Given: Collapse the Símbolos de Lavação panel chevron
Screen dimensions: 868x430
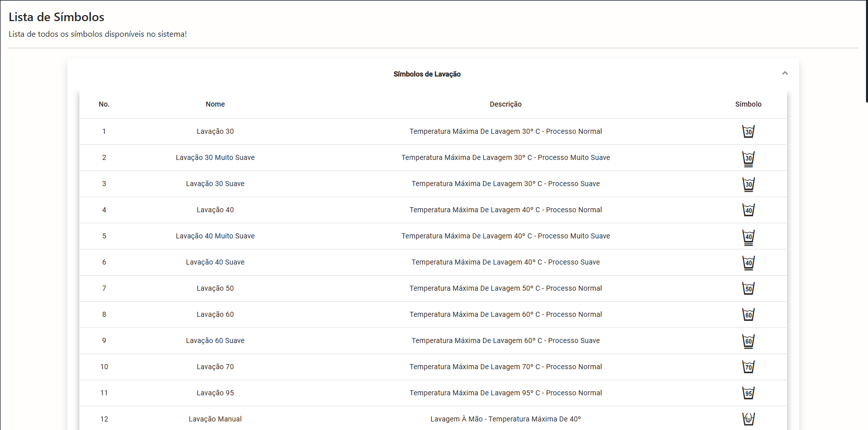Looking at the screenshot, I should pyautogui.click(x=785, y=73).
